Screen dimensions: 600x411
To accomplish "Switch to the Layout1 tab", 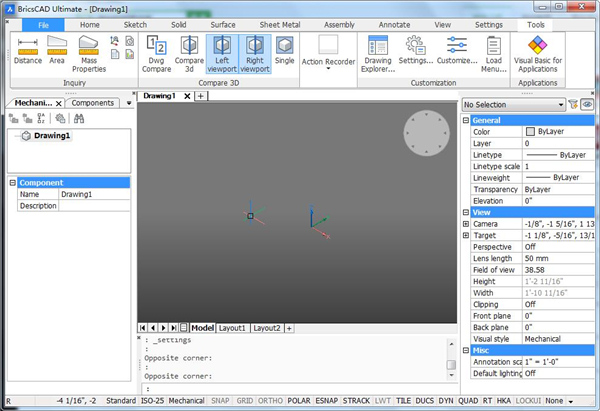I will pos(232,328).
